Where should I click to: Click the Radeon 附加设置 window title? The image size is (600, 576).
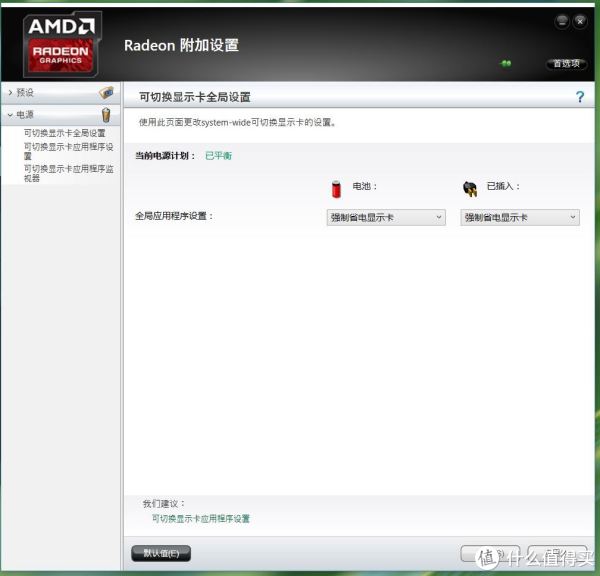[181, 45]
